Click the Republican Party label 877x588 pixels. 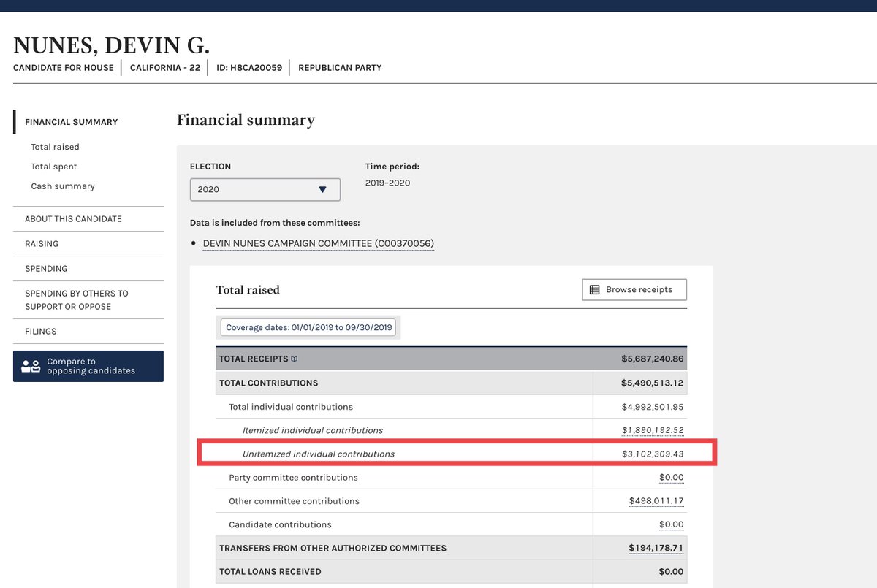click(x=340, y=68)
